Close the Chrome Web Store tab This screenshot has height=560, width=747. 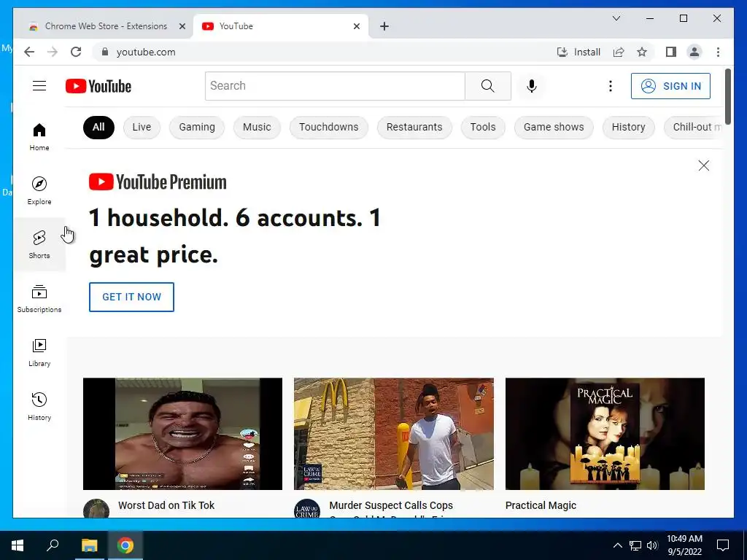click(x=182, y=26)
